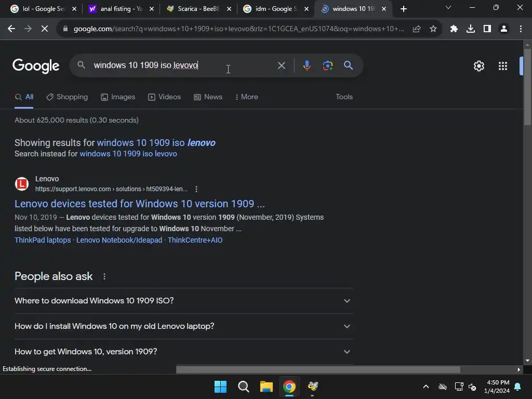532x399 pixels.
Task: Search by image with Lens icon
Action: coord(328,65)
